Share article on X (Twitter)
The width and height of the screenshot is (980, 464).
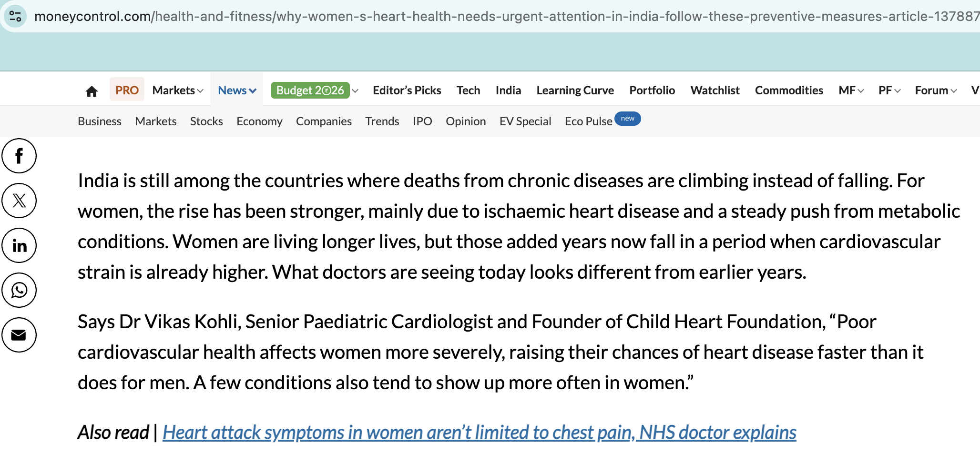coord(19,201)
